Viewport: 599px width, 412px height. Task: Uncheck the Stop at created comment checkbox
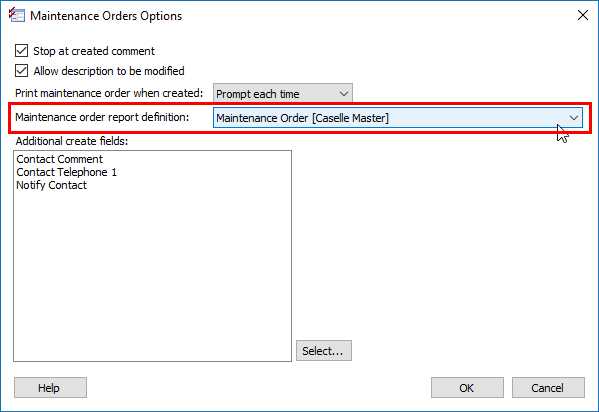[21, 51]
